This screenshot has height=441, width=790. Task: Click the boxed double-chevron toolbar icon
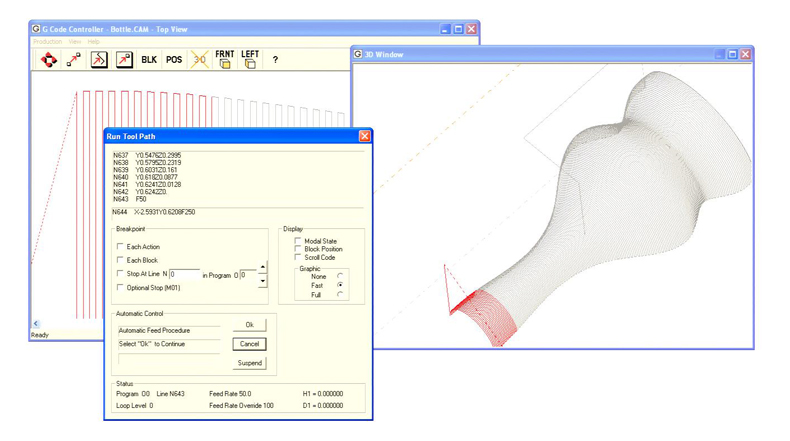tap(99, 60)
